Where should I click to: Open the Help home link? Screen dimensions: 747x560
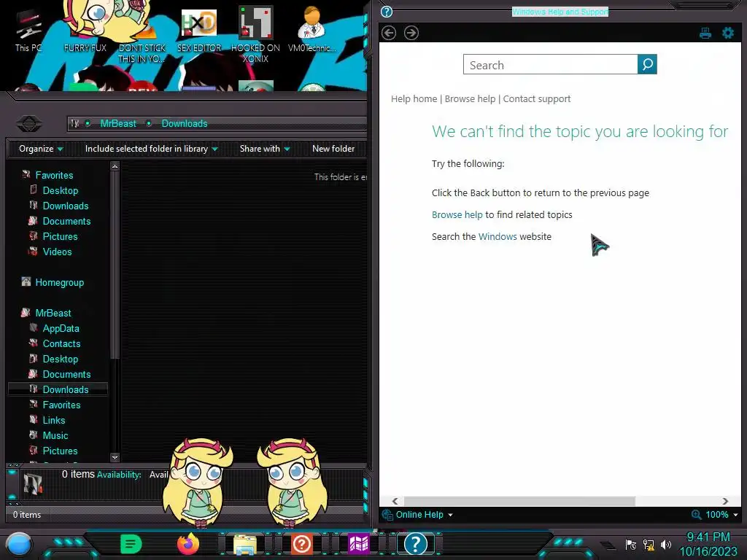pos(414,98)
